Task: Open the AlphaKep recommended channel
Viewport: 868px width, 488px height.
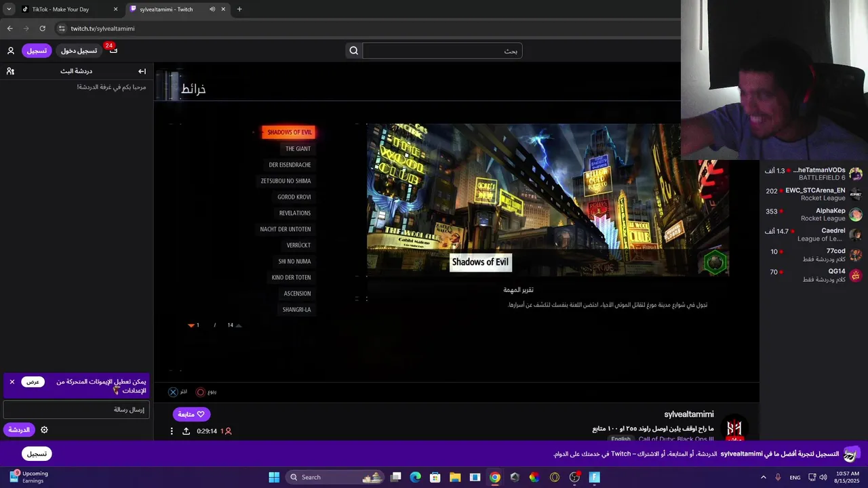Action: point(812,215)
